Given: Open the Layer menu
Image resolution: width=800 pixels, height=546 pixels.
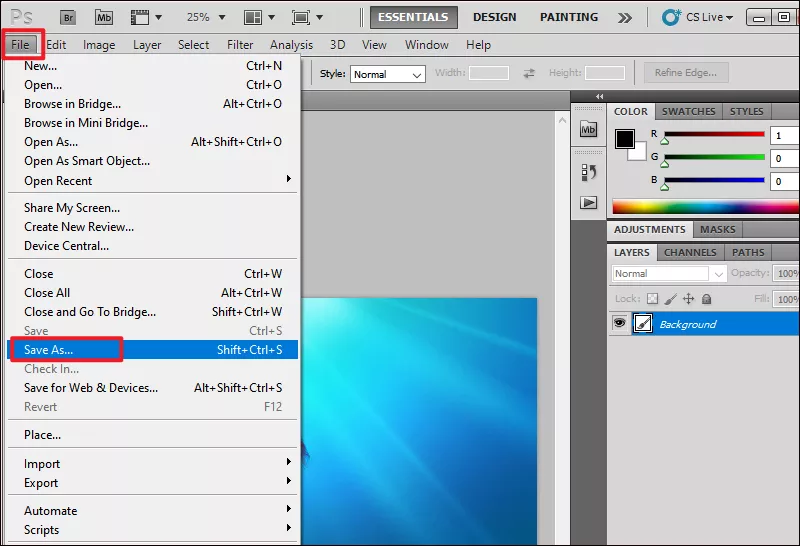Looking at the screenshot, I should click(147, 45).
